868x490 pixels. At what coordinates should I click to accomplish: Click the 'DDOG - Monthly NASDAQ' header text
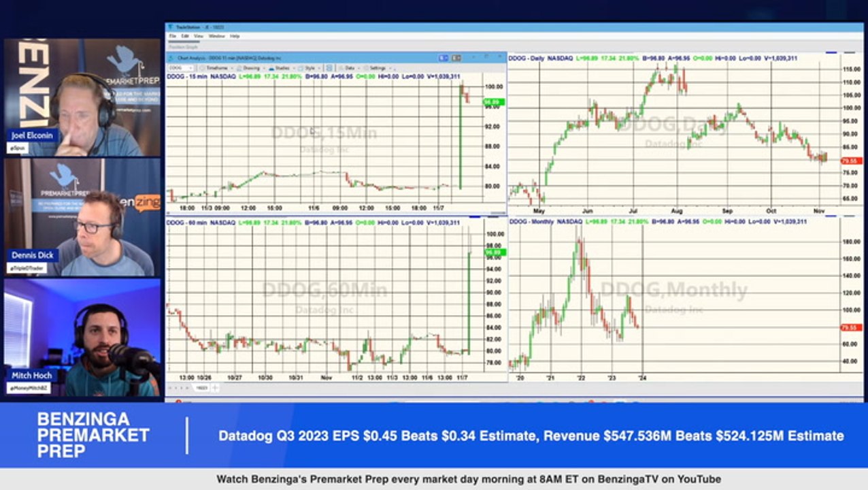coord(546,222)
